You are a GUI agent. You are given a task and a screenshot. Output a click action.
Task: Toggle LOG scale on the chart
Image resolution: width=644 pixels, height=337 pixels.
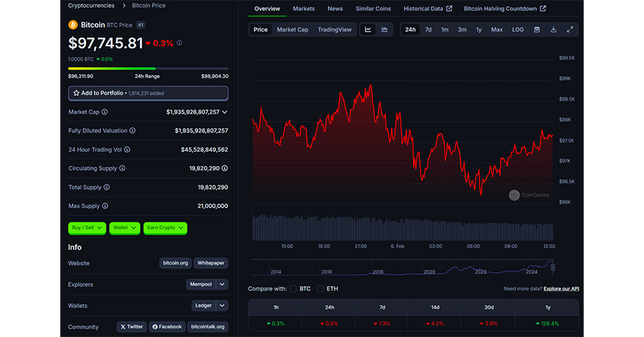pos(517,29)
